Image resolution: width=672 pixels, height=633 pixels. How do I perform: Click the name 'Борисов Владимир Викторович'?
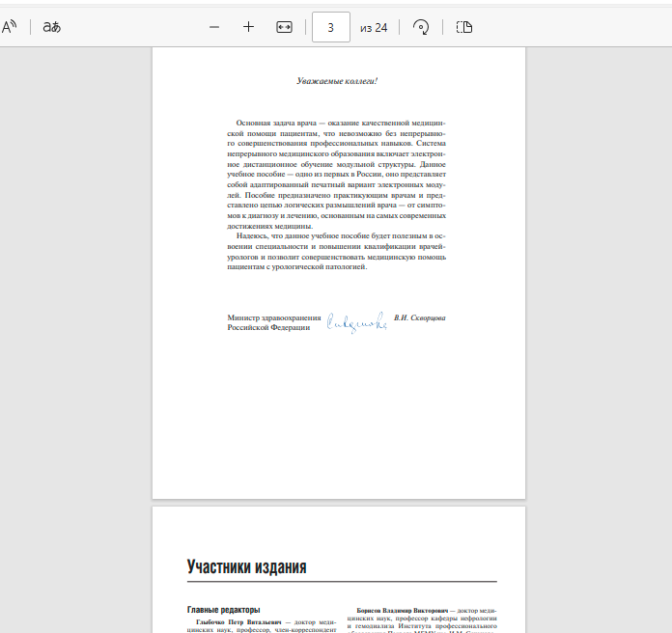click(402, 611)
